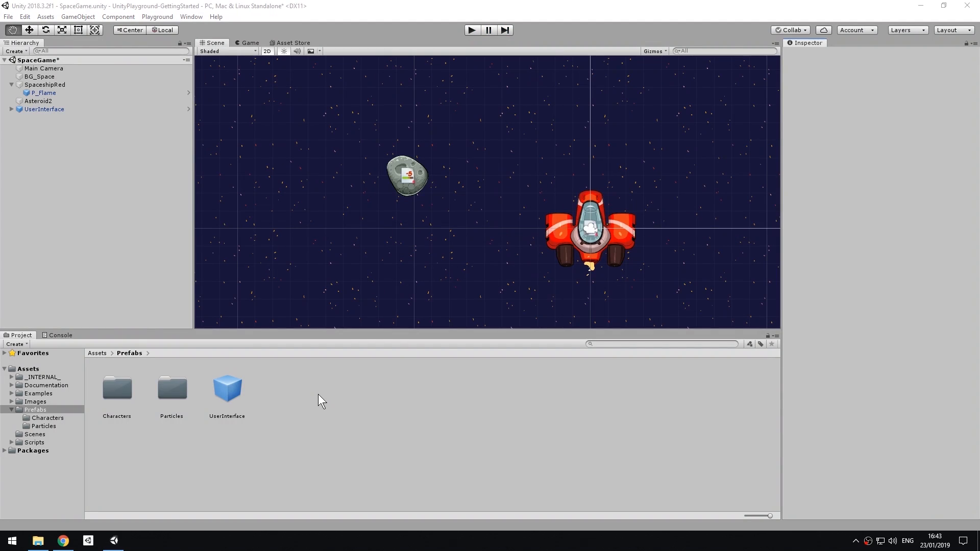Screen dimensions: 980x551
Task: Switch to the Game tab
Action: 247,43
